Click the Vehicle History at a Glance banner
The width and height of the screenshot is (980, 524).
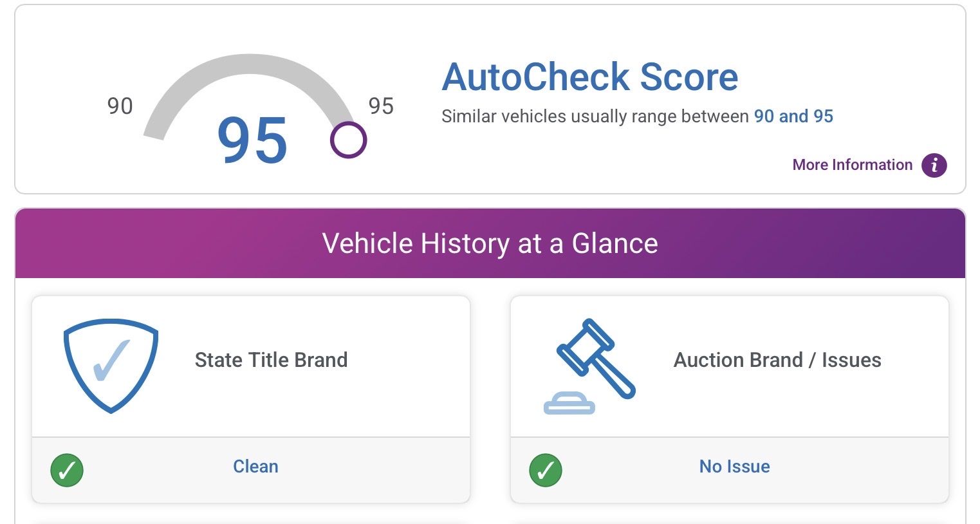490,243
